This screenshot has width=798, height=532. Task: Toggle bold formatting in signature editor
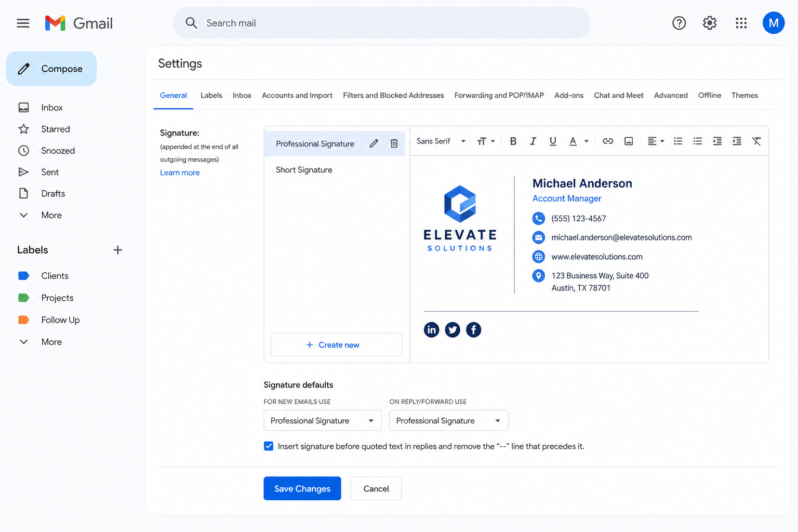pyautogui.click(x=513, y=141)
